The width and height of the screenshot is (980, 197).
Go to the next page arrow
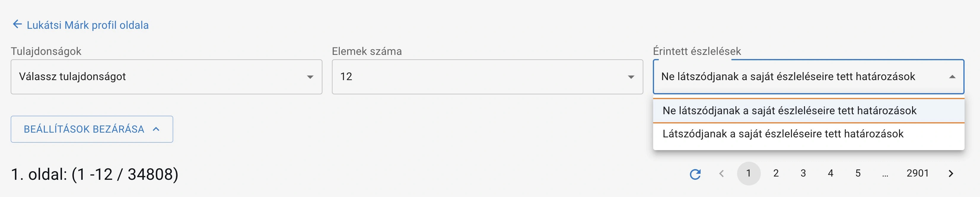(x=951, y=174)
